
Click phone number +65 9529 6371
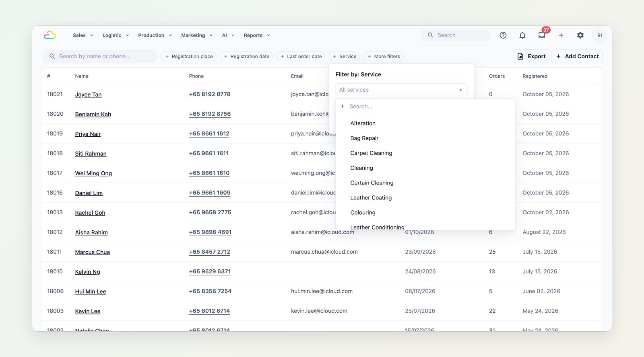210,271
